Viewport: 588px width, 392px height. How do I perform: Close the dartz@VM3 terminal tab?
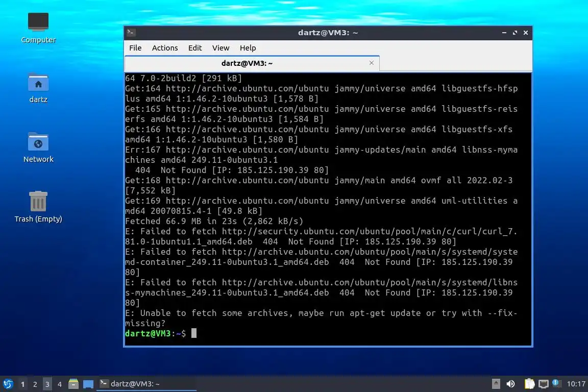(x=371, y=63)
